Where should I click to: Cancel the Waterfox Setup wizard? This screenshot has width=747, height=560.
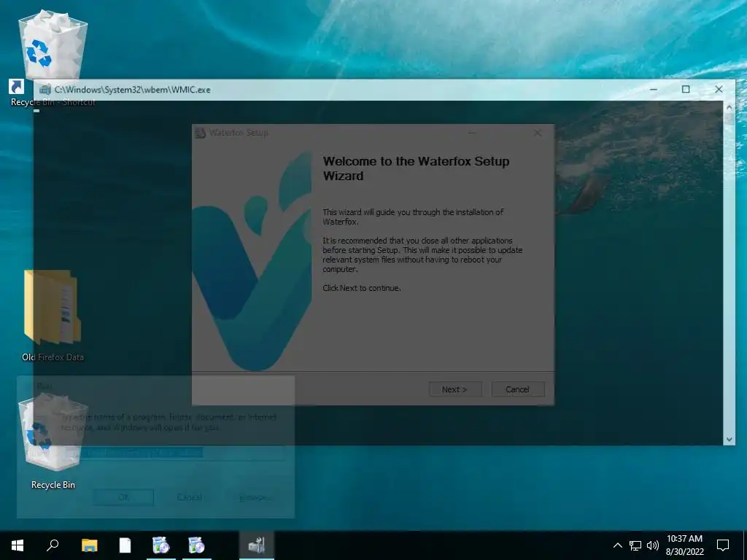click(517, 389)
